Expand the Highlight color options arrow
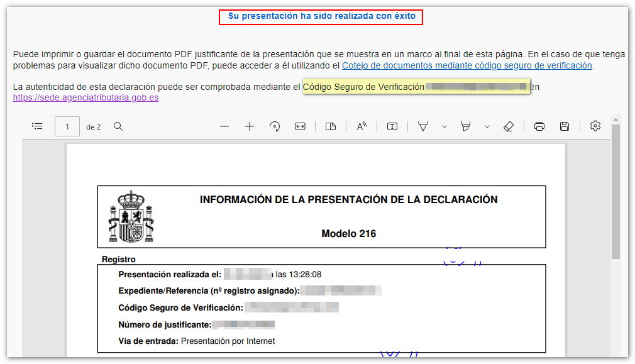 tap(487, 126)
